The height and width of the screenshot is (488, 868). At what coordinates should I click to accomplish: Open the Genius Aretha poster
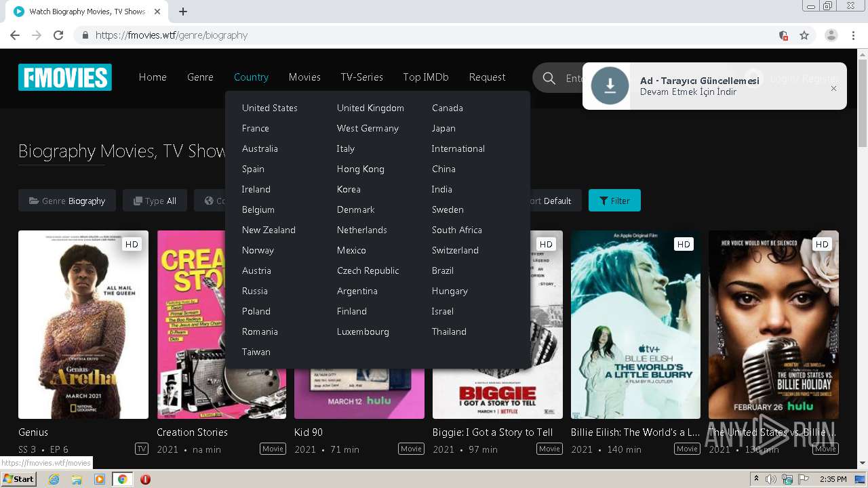pyautogui.click(x=83, y=325)
